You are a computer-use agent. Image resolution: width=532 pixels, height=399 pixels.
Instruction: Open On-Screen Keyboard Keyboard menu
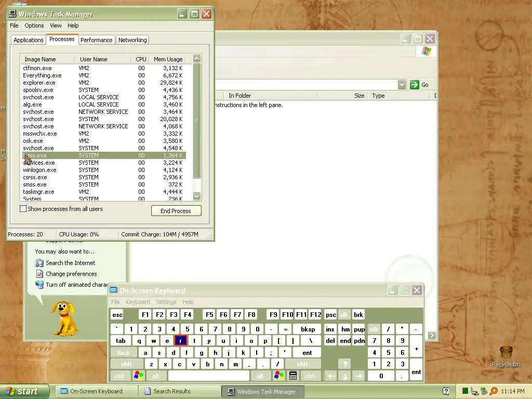tap(138, 302)
